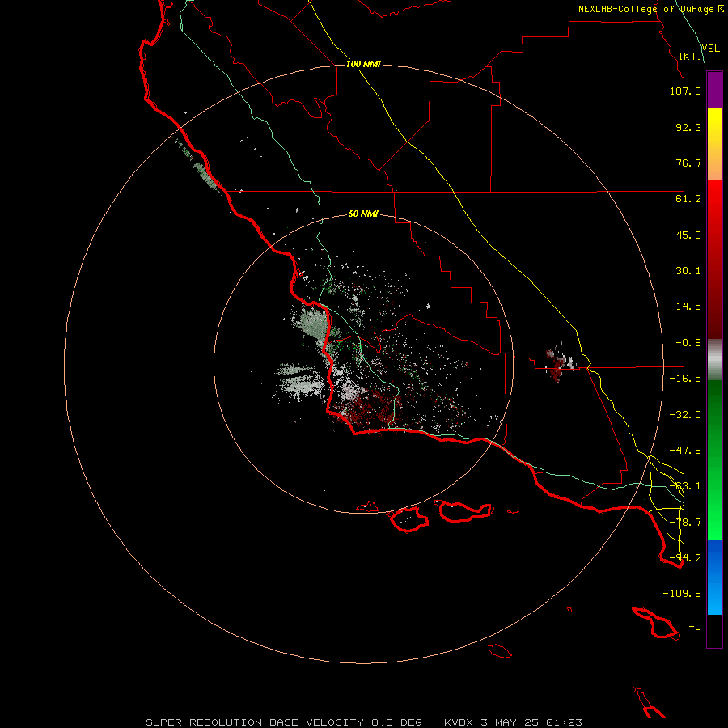
Task: Click the VEL legend title
Action: coord(710,49)
